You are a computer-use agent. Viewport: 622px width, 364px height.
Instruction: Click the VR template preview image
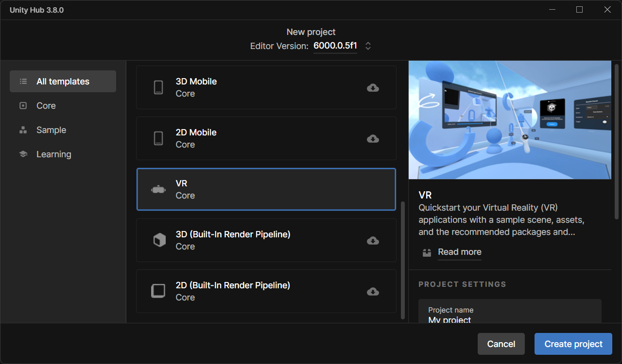coord(510,120)
